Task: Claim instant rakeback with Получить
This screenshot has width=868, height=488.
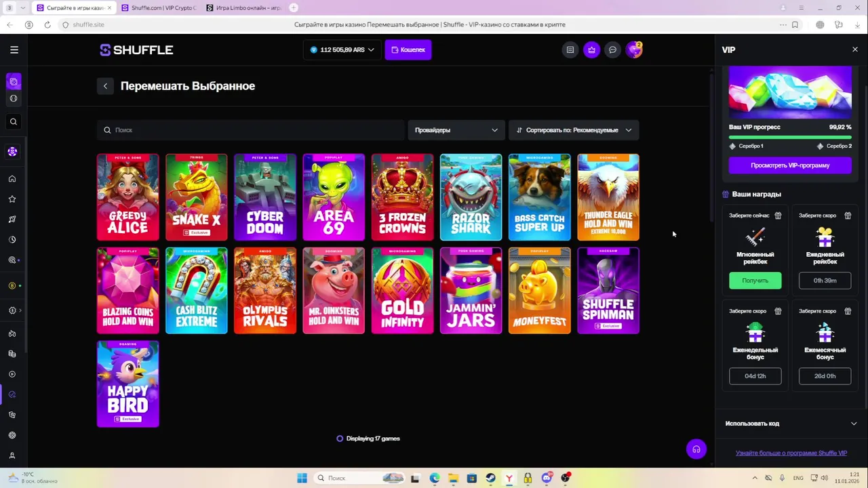Action: pyautogui.click(x=755, y=281)
